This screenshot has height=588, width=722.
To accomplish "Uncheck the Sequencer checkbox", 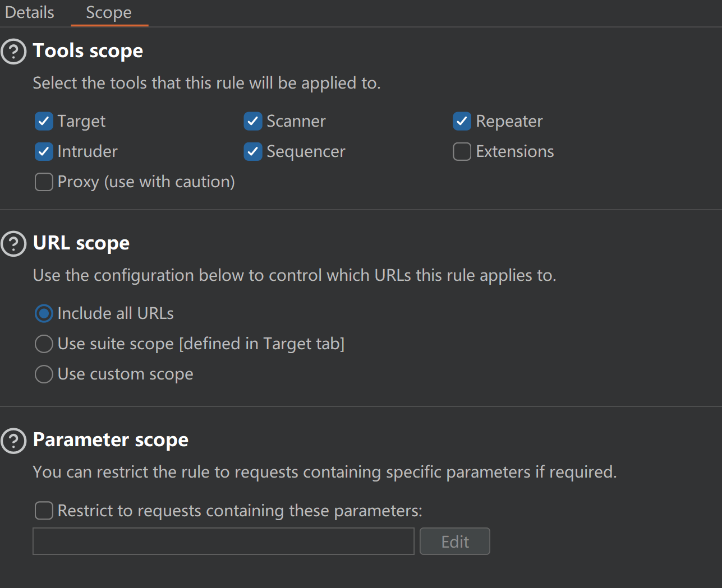I will point(253,151).
